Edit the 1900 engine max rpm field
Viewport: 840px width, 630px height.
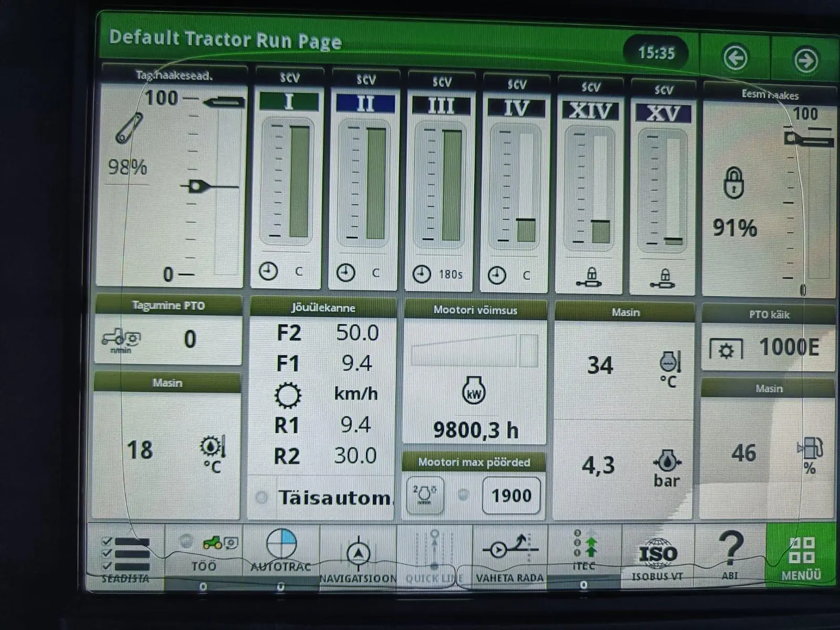click(x=511, y=495)
